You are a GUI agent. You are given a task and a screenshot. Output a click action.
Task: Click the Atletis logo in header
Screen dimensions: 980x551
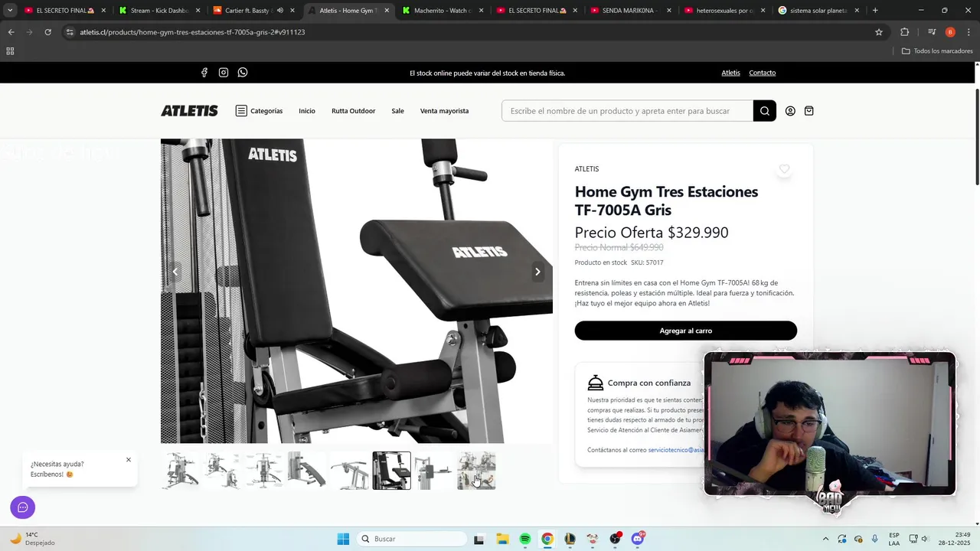tap(189, 111)
